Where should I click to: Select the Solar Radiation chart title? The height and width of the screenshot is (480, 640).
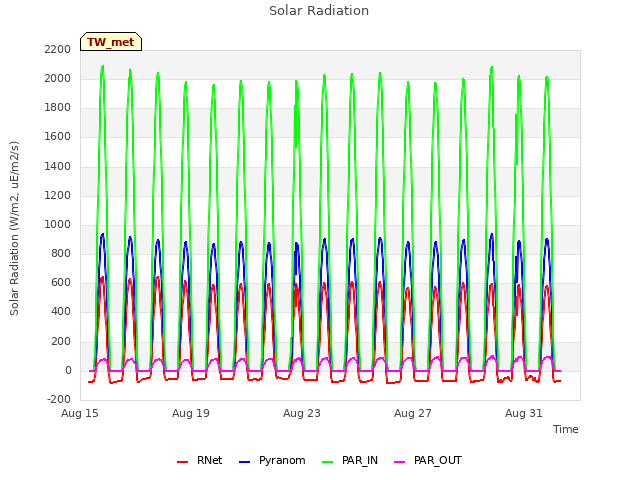[319, 11]
